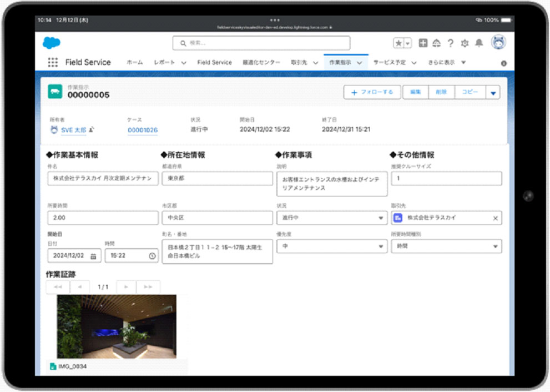Open the App Launcher grid icon

point(53,63)
